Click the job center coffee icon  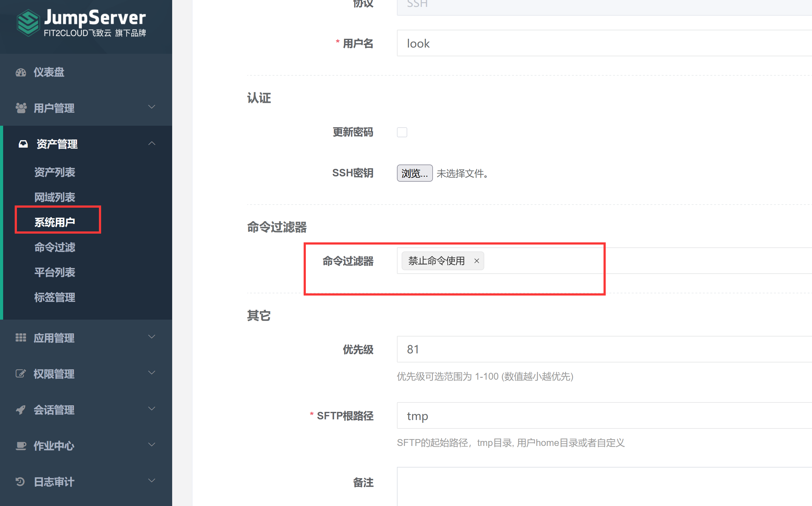point(21,445)
